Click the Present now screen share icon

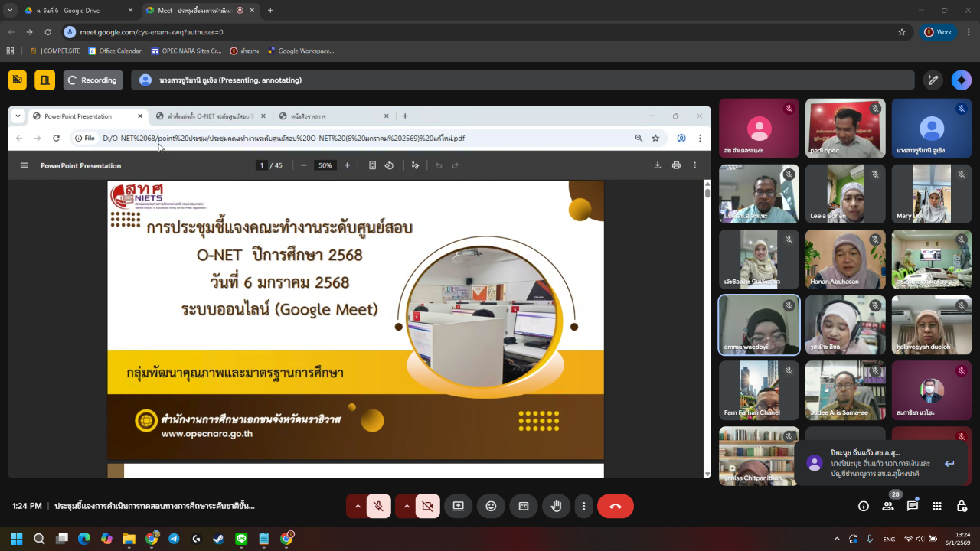point(458,506)
